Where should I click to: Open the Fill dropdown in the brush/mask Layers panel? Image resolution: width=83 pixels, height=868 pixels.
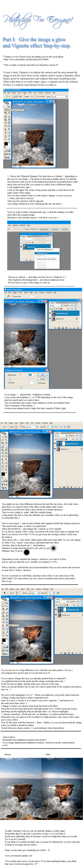tap(78, 439)
